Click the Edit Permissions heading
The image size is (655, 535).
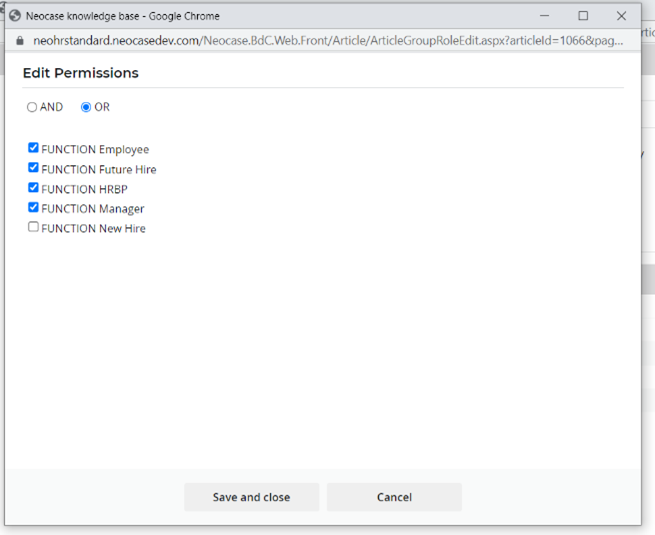click(81, 73)
